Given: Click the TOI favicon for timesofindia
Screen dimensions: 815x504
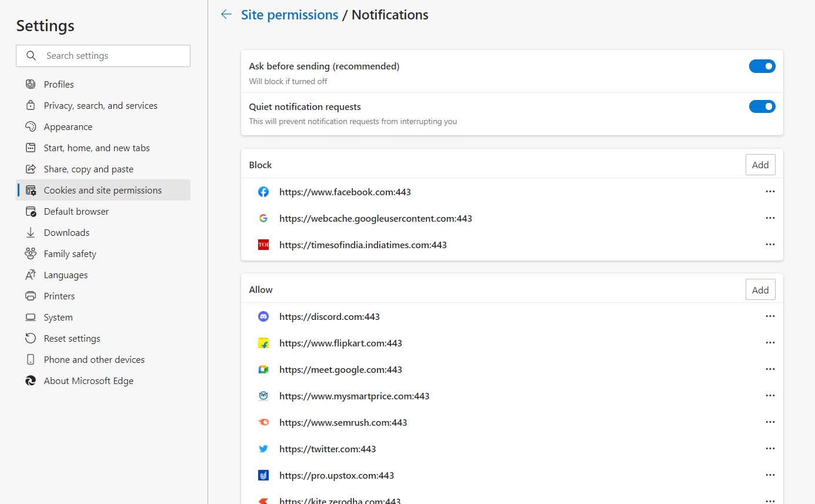Looking at the screenshot, I should point(263,245).
